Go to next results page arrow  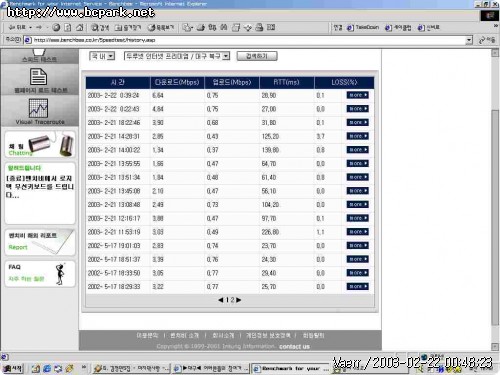tap(239, 300)
